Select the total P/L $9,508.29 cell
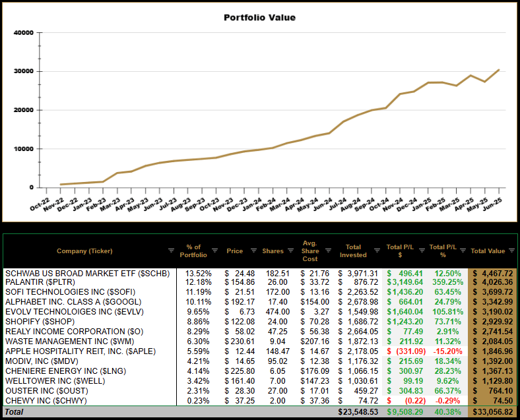Image resolution: width=520 pixels, height=420 pixels. click(405, 411)
